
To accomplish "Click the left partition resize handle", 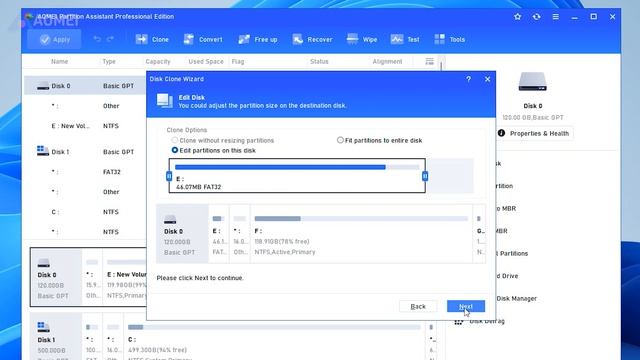I will [x=169, y=176].
